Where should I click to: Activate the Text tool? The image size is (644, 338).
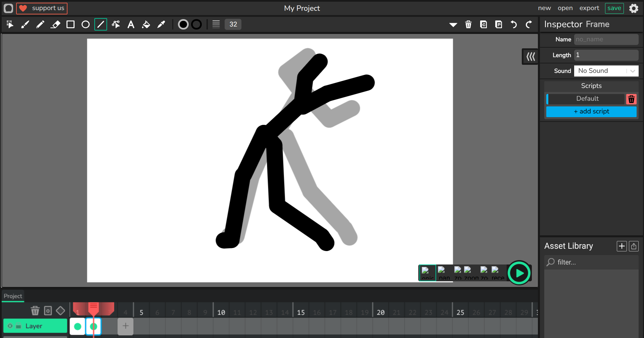(x=131, y=25)
